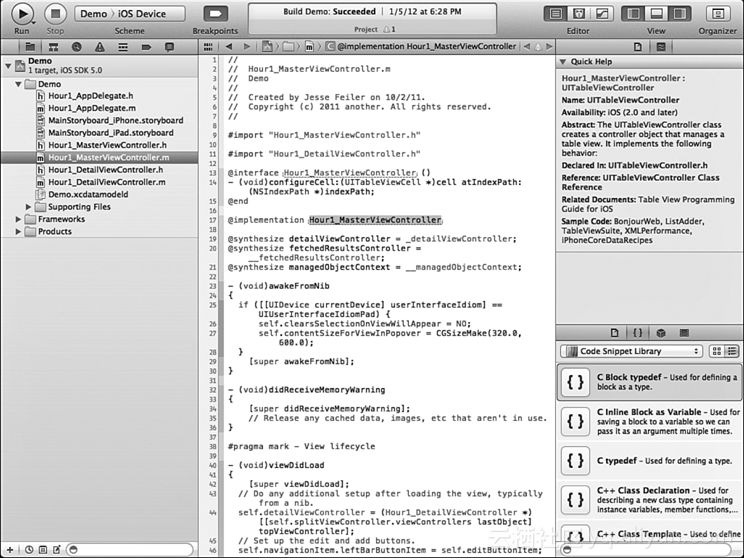
Task: Open the UITableViewController.h declared-in link
Action: coord(657,165)
